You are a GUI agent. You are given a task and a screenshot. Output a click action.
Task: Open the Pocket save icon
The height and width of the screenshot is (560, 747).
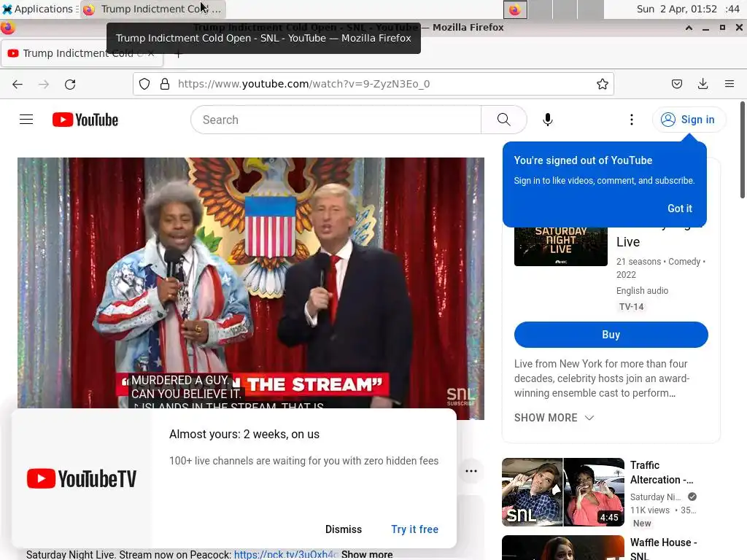tap(676, 85)
